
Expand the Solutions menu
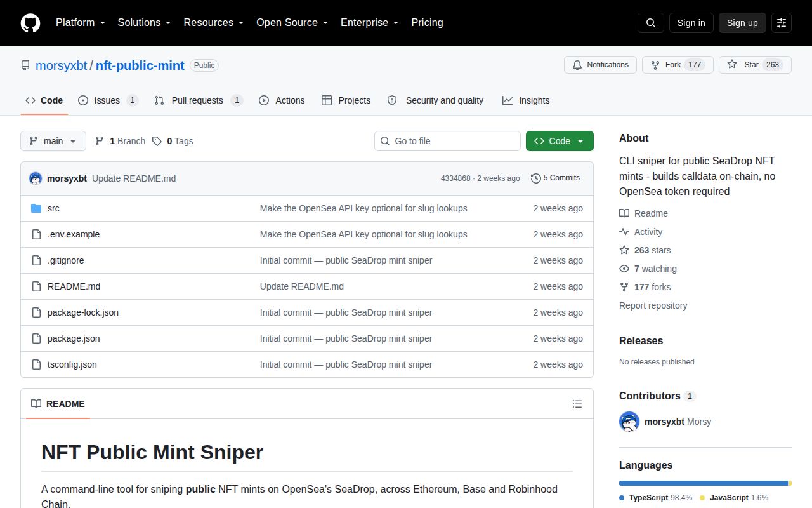point(144,23)
